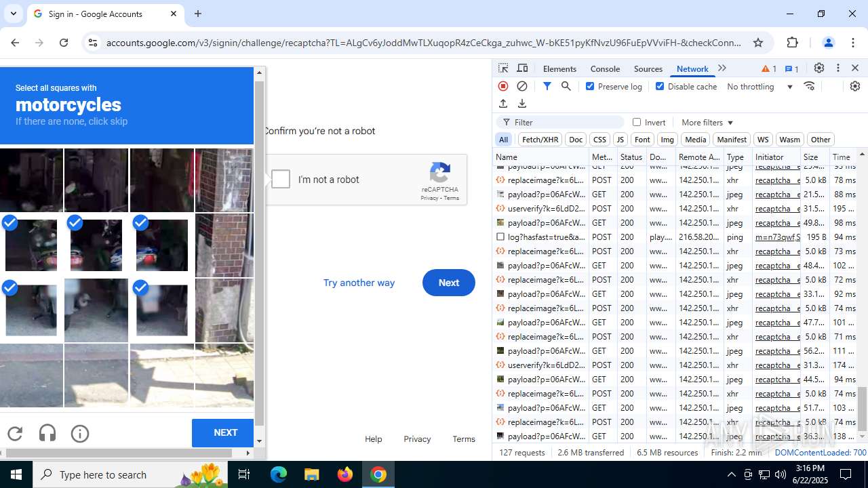Stop recording the network log
The height and width of the screenshot is (488, 868).
click(x=503, y=86)
